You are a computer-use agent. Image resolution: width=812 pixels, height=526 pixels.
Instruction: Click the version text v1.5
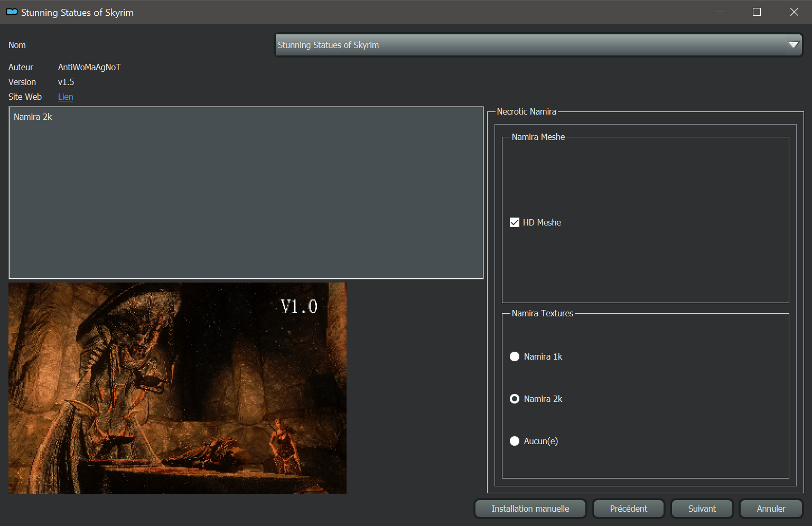point(66,82)
